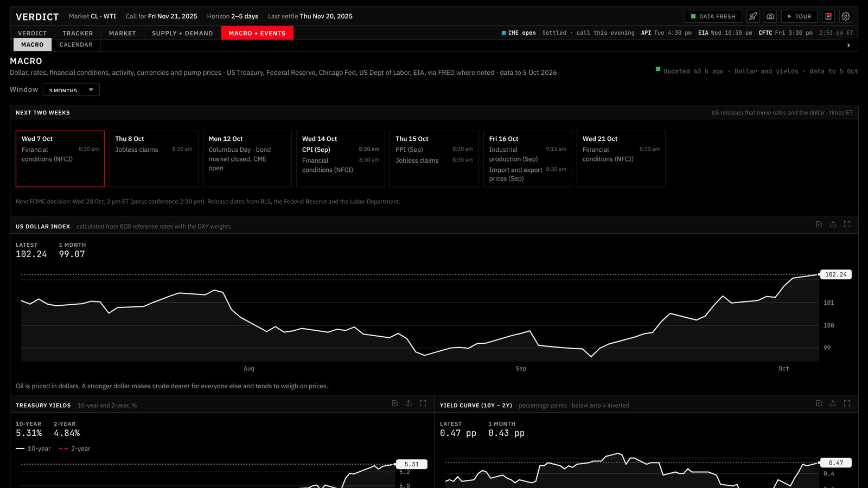Switch to the Calendar sub-tab
The width and height of the screenshot is (868, 488).
(x=76, y=44)
